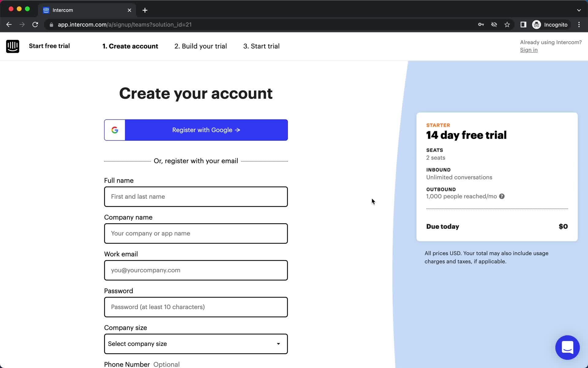Close the Intercom browser tab

(129, 10)
